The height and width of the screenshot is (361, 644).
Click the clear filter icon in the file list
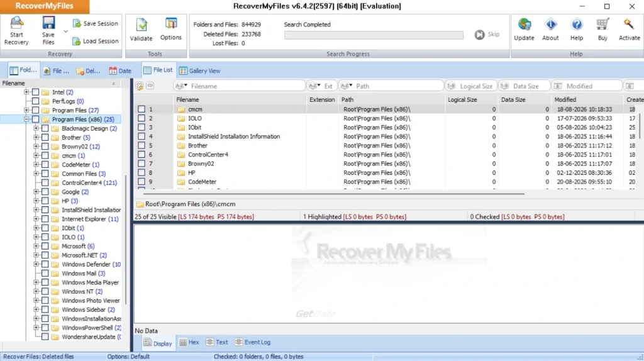tap(140, 86)
